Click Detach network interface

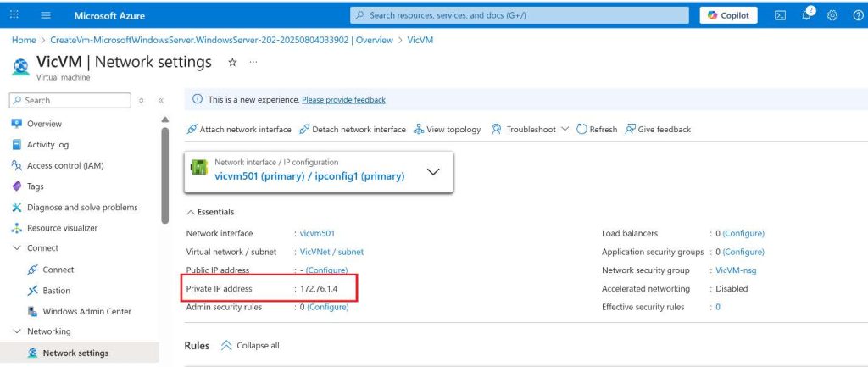click(x=352, y=130)
